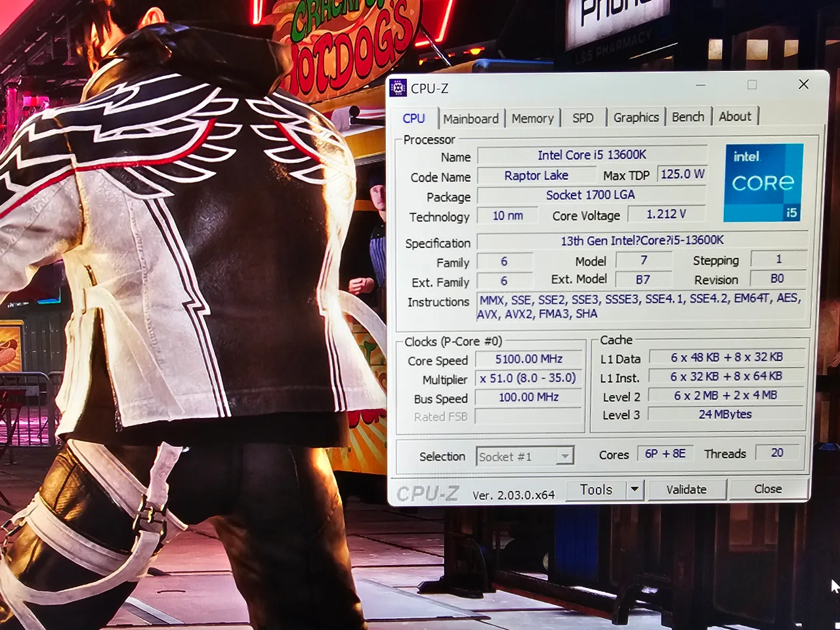Click the Tools button
The width and height of the screenshot is (840, 630).
[595, 490]
